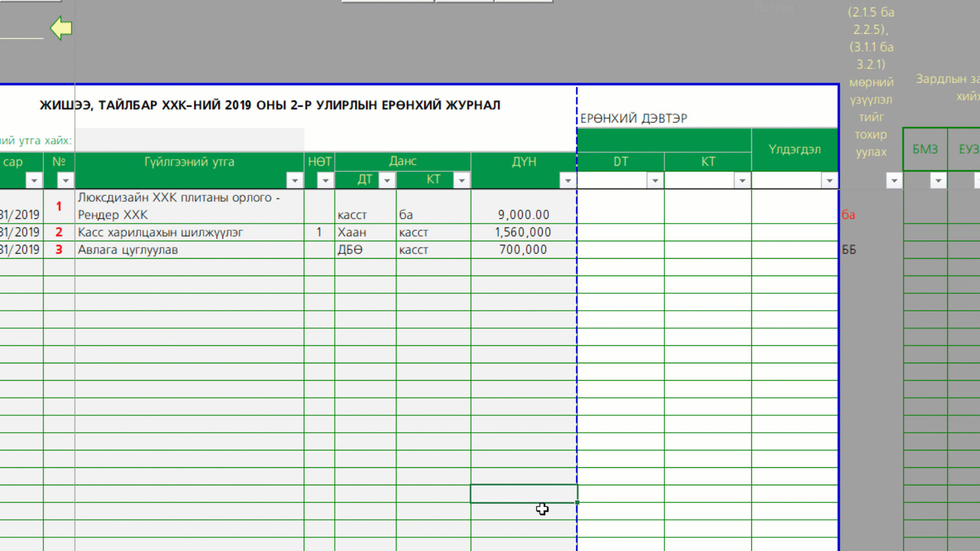Open the Гүйлгээний утга column filter dropdown

[295, 181]
